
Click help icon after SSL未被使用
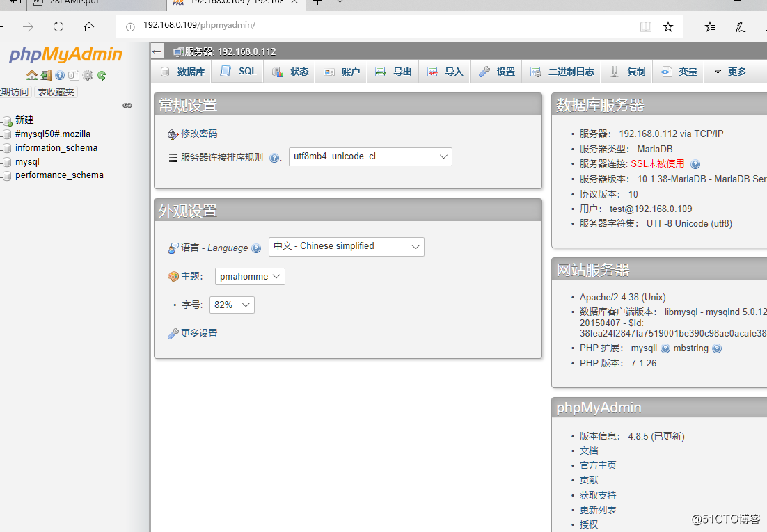695,164
